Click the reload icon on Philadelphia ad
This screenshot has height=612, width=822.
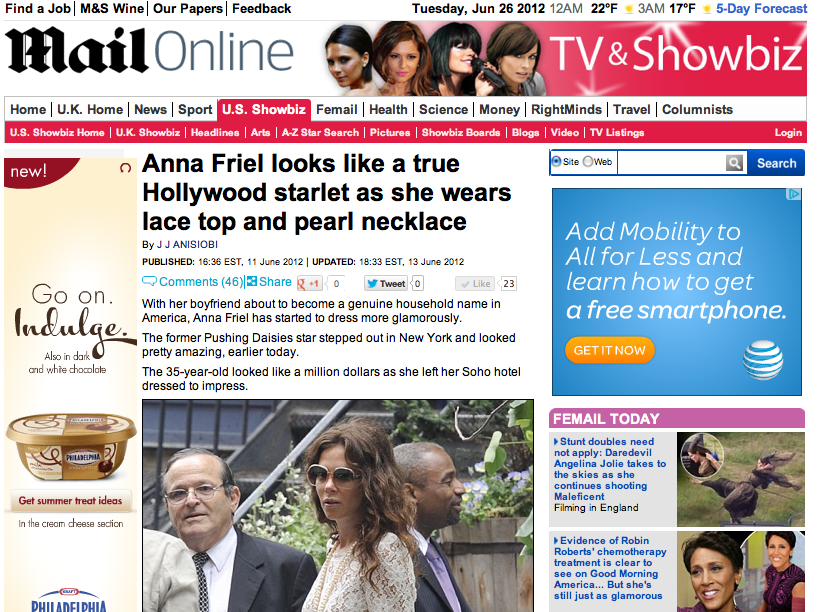point(125,168)
